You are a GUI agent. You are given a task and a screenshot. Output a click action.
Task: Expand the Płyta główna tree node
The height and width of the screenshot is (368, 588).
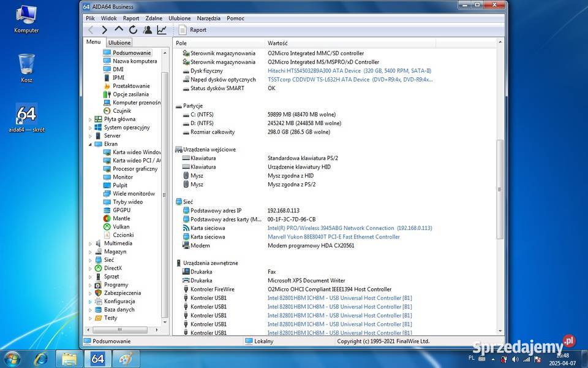91,120
